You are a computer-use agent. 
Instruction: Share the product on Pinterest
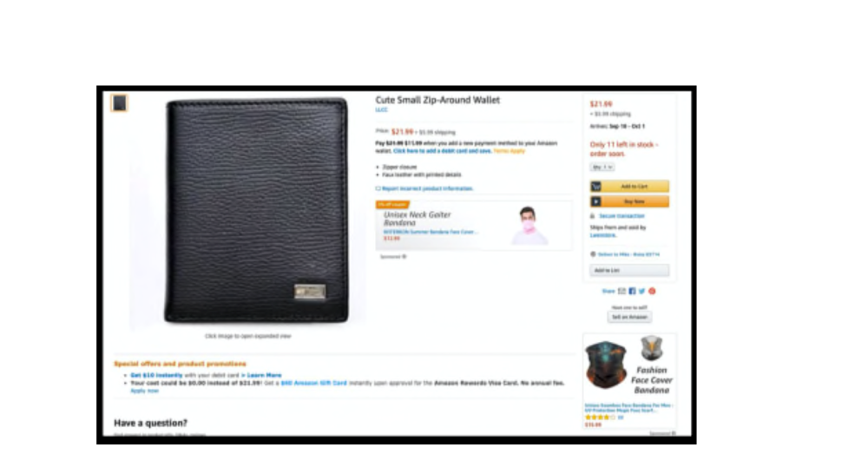(x=652, y=292)
